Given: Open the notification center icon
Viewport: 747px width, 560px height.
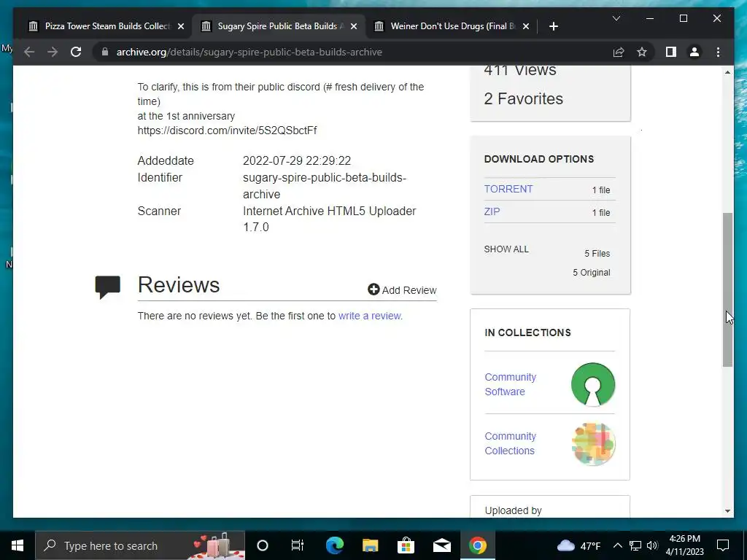Looking at the screenshot, I should 723,545.
